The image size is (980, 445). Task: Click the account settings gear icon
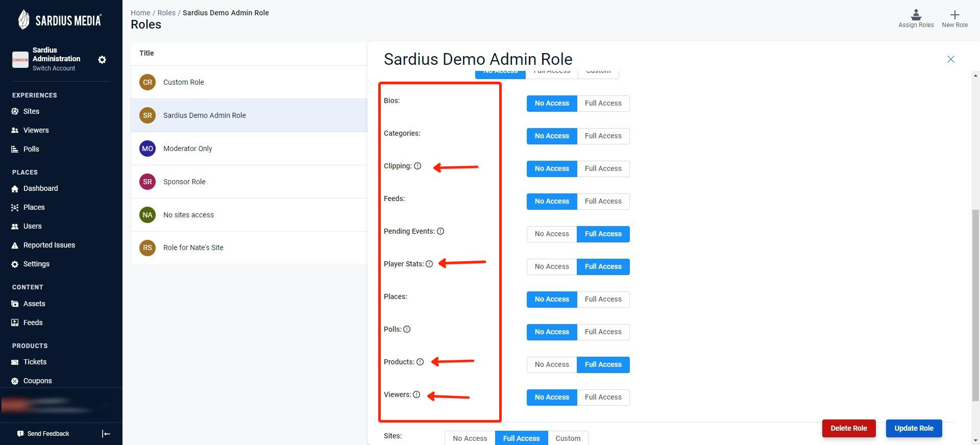tap(102, 60)
